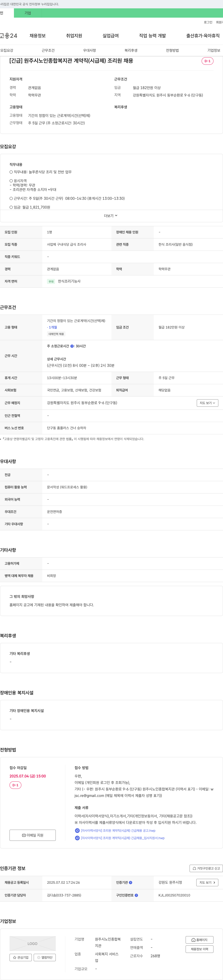Add company with 관심기업 star button
The height and width of the screenshot is (980, 223).
coord(21,957)
